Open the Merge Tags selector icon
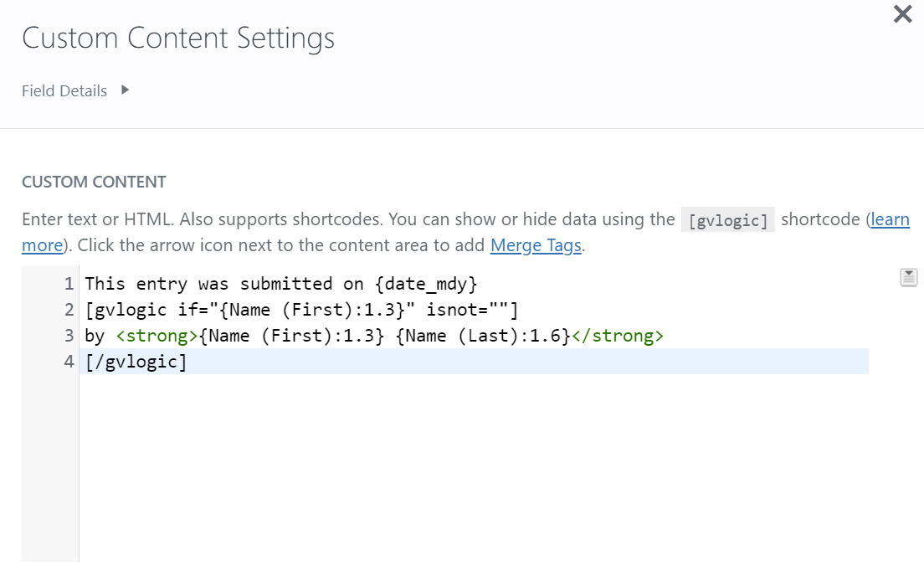Screen dimensions: 924x581 coord(908,277)
